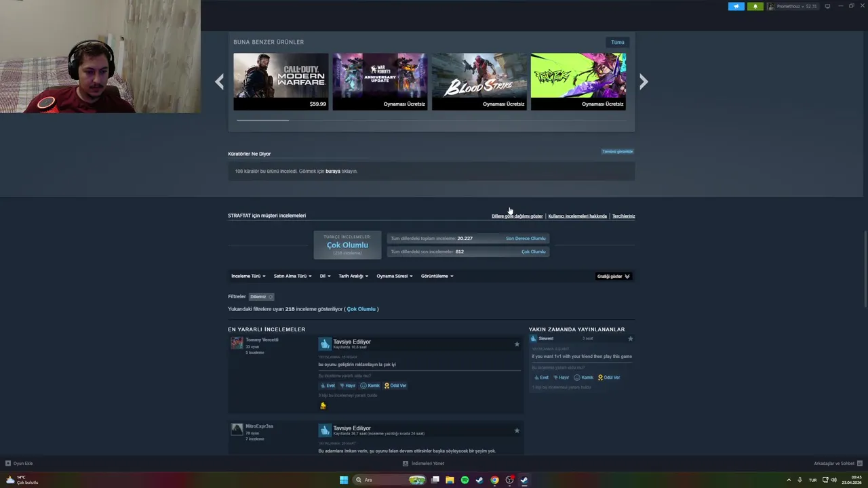Viewport: 868px width, 488px height.
Task: Switch to Big Picture mode icon
Action: (x=827, y=6)
